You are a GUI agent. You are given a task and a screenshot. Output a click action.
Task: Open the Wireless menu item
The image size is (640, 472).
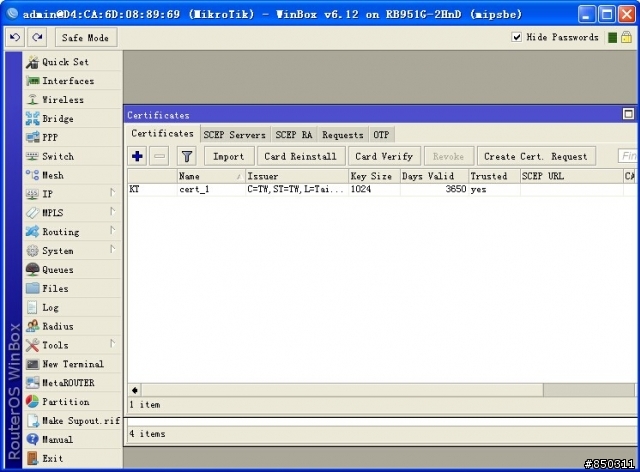click(73, 100)
